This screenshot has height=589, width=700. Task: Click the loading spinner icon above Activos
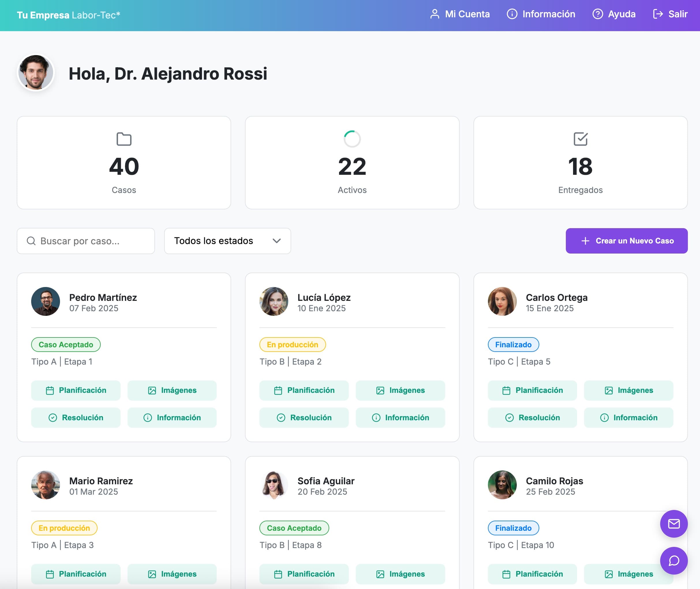coord(352,139)
